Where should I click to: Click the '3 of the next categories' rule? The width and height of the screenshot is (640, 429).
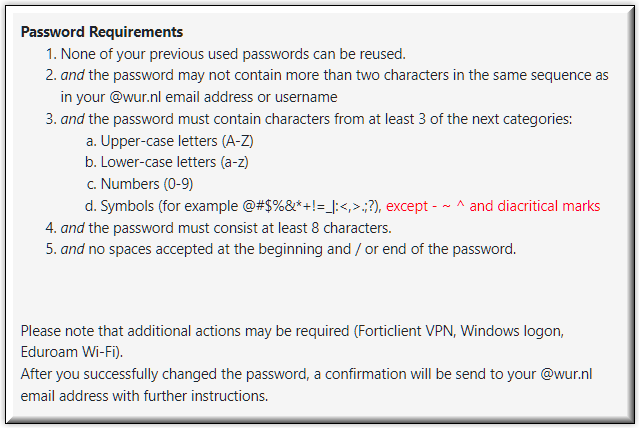pyautogui.click(x=309, y=119)
